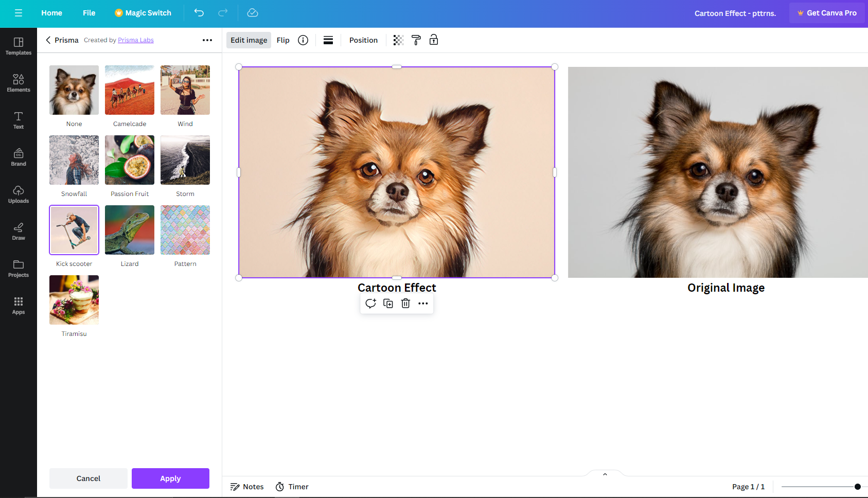868x498 pixels.
Task: Click Flip in toolbar
Action: coord(283,40)
